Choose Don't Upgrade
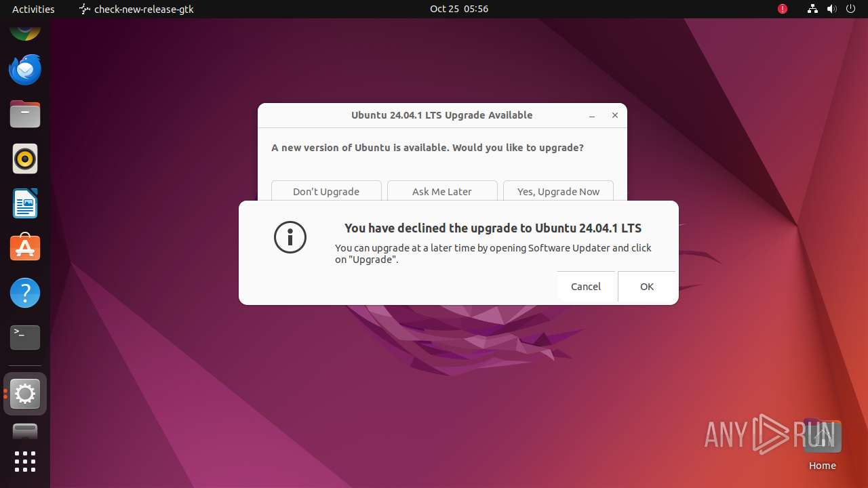Viewport: 868px width, 488px height. (326, 191)
